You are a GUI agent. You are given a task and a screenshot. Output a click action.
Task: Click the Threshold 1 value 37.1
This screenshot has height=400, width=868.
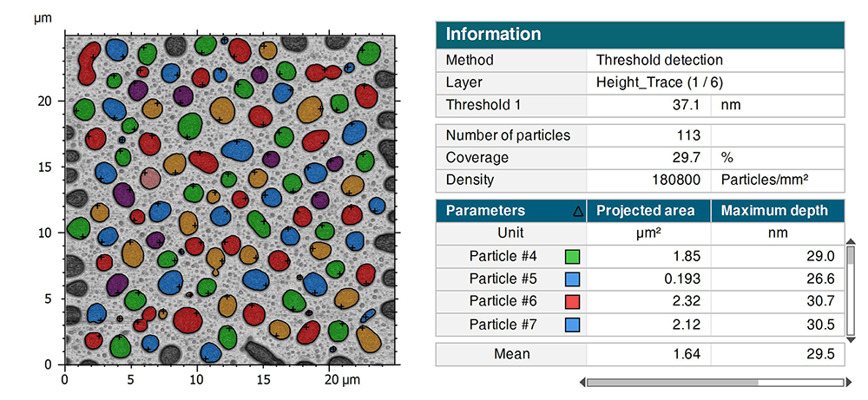coord(687,105)
